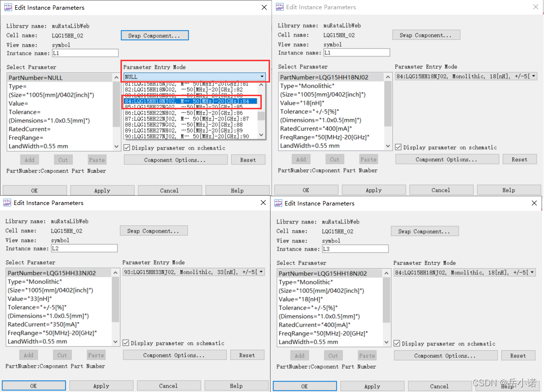Click the Instance name field containing L3

click(x=355, y=249)
